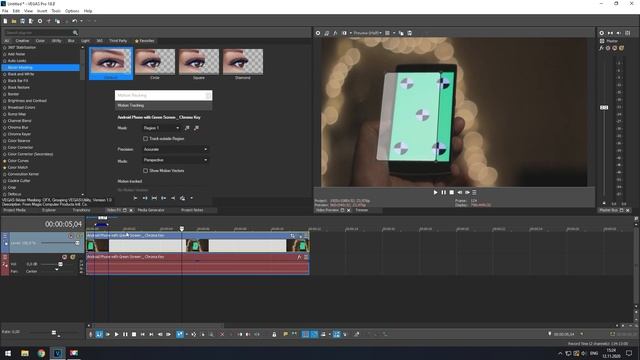Open Video Preview project properties gear icon
The width and height of the screenshot is (640, 360).
point(318,33)
